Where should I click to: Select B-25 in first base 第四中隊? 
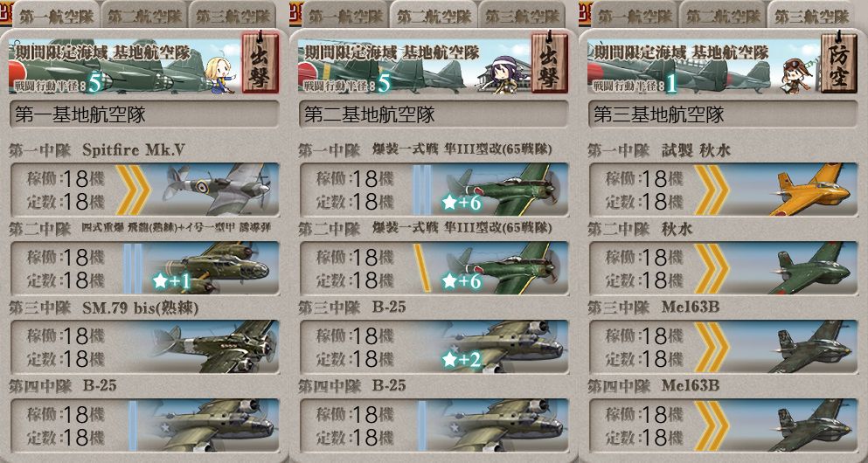pos(144,425)
